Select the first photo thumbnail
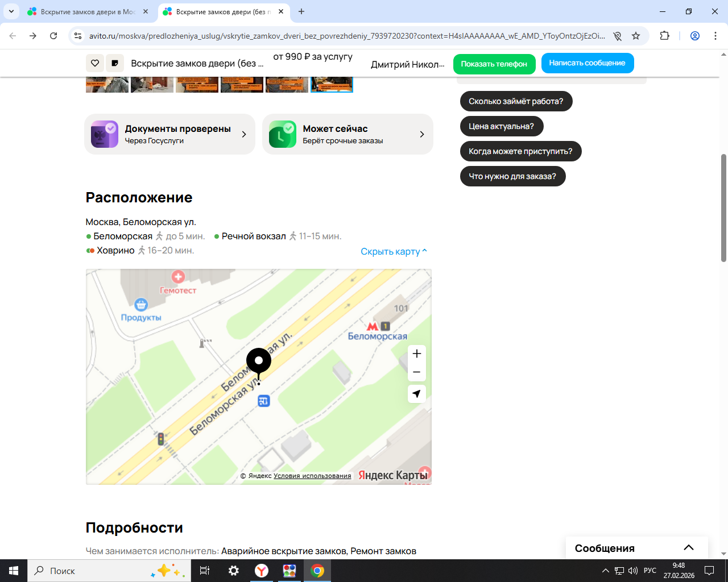 [107, 84]
